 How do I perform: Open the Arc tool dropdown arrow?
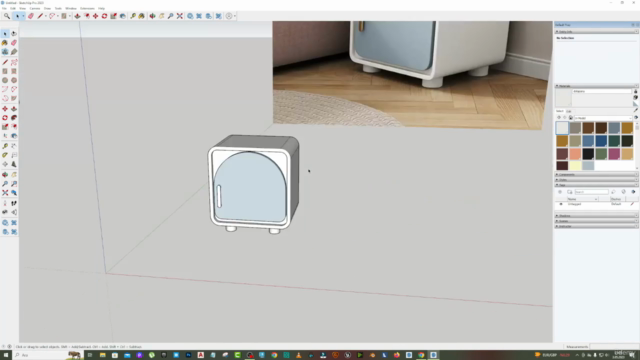(58, 16)
